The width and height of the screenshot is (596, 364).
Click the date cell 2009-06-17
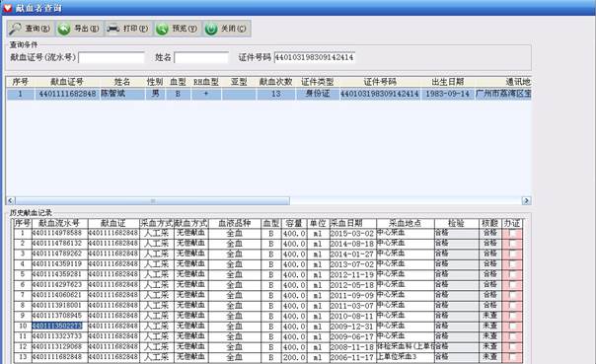click(x=352, y=336)
